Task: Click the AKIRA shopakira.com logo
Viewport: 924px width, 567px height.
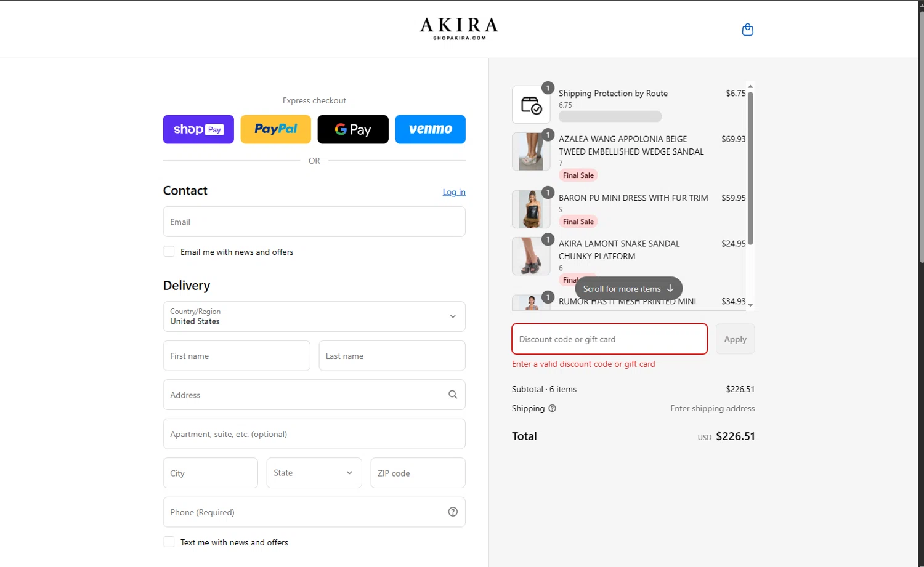Action: click(x=459, y=28)
